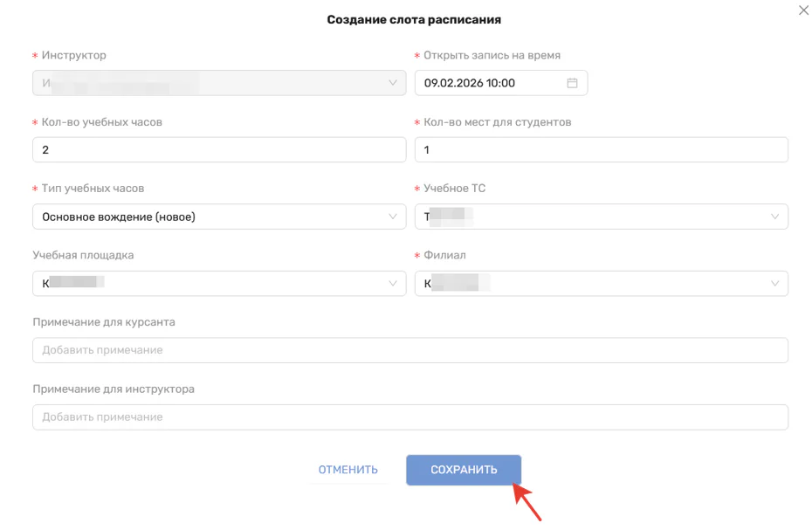Click the date text 09.02.2026 10:00
Viewport: 812px width, 530px height.
(x=470, y=83)
